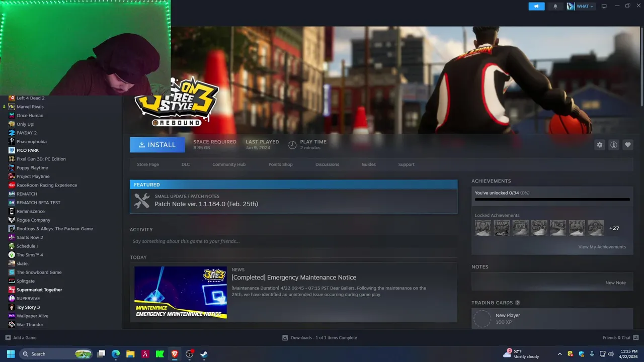Select the last locked achievement icon
This screenshot has height=362, width=644.
pos(596,228)
